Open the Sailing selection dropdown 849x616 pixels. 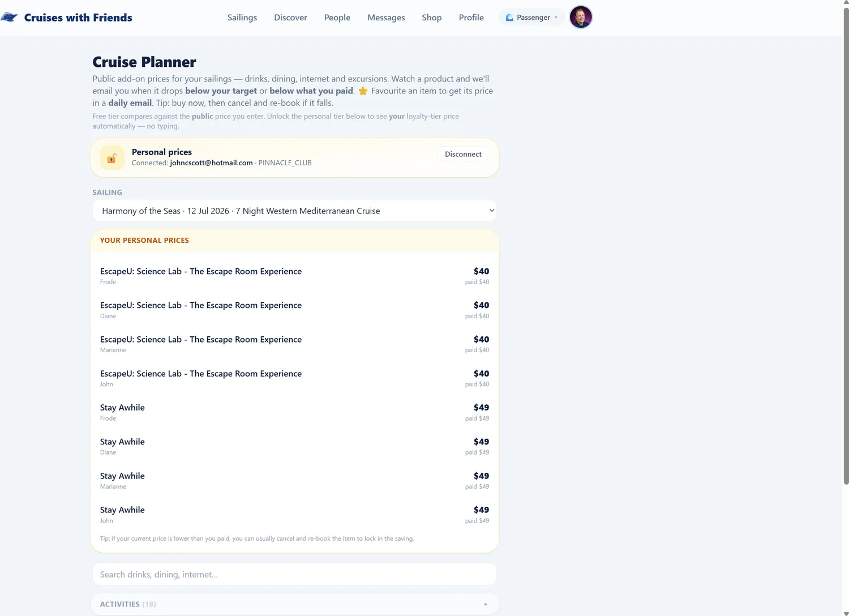tap(294, 211)
